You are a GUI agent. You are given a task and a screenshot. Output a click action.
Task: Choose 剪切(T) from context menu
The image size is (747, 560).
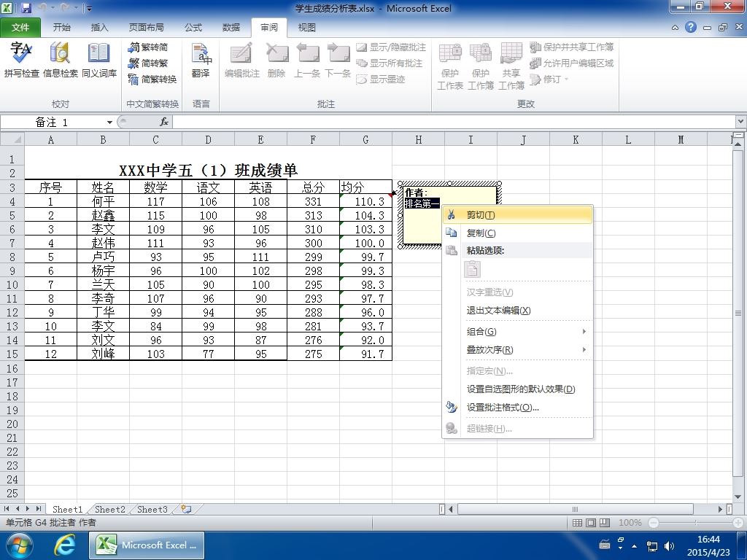pyautogui.click(x=518, y=215)
